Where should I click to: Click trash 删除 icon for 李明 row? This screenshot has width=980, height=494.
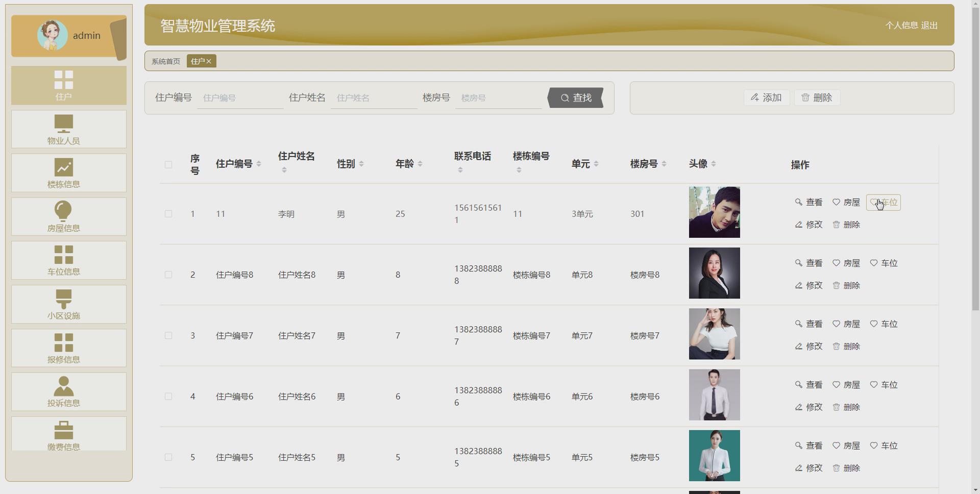pyautogui.click(x=836, y=225)
